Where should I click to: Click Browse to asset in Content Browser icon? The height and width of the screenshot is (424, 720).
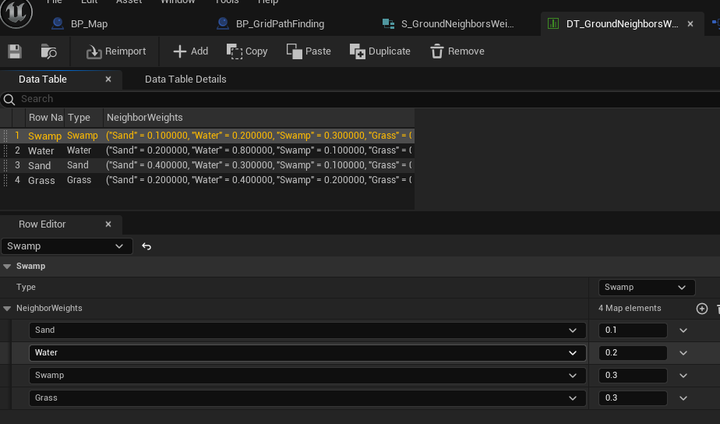[x=48, y=51]
